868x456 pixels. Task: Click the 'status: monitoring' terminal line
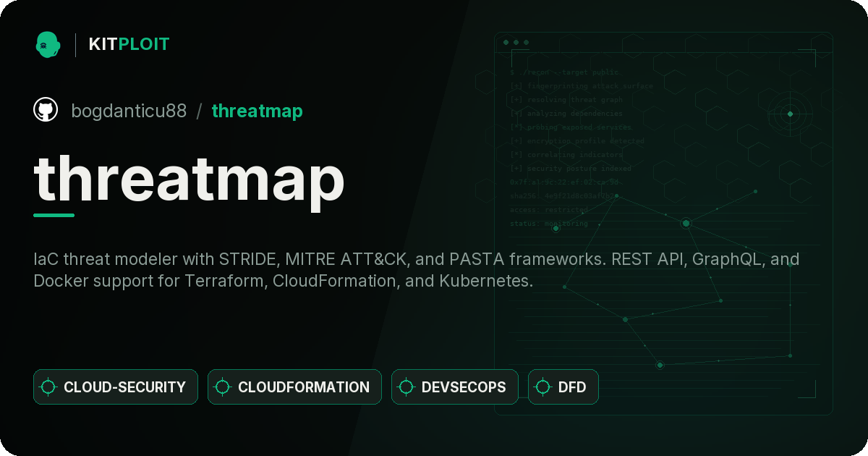(548, 224)
